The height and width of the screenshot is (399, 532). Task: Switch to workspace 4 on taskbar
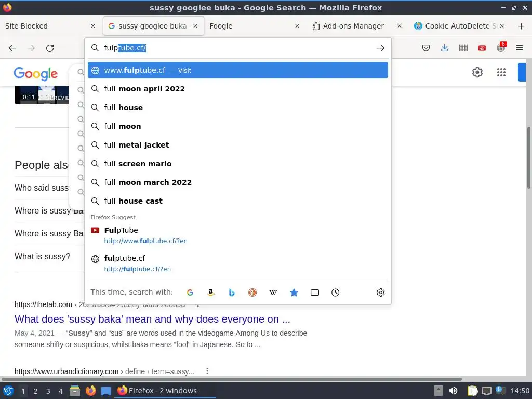[x=61, y=391]
